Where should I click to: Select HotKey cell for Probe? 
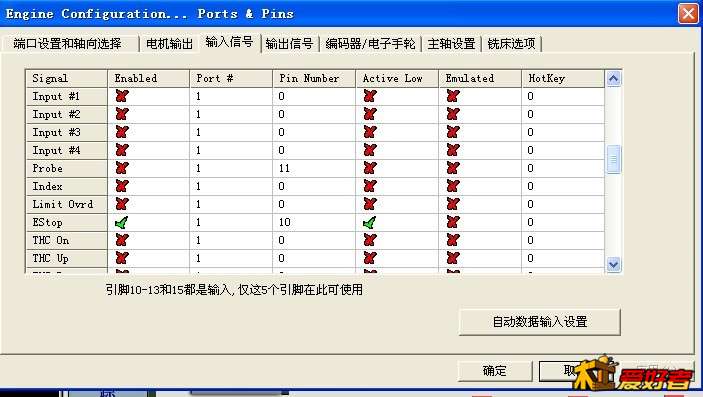pyautogui.click(x=563, y=168)
